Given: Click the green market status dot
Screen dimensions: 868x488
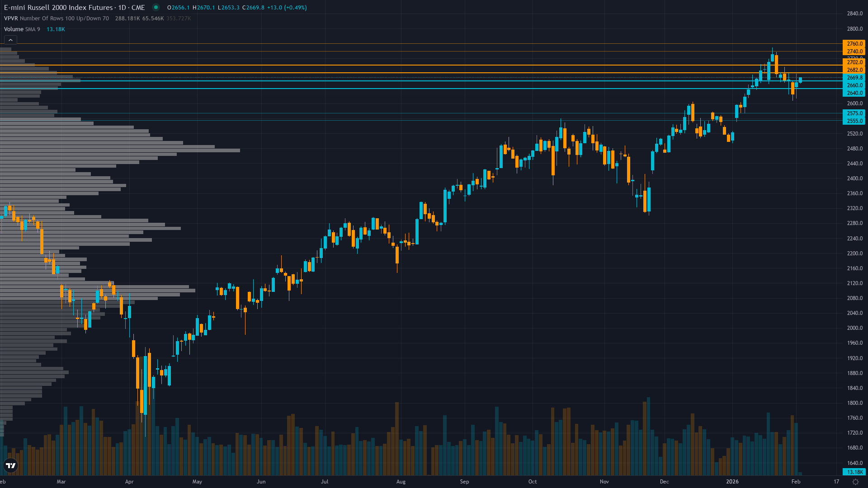Looking at the screenshot, I should click(156, 7).
